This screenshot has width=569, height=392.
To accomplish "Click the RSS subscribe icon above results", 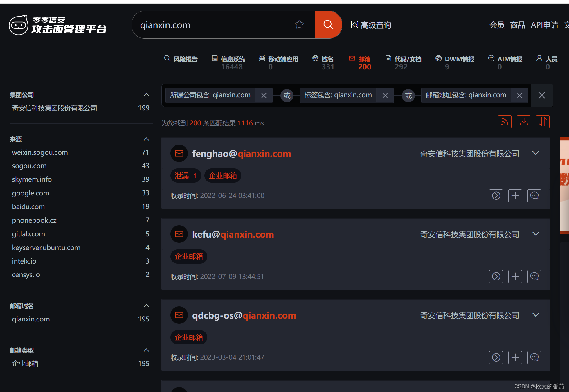I will (x=505, y=122).
